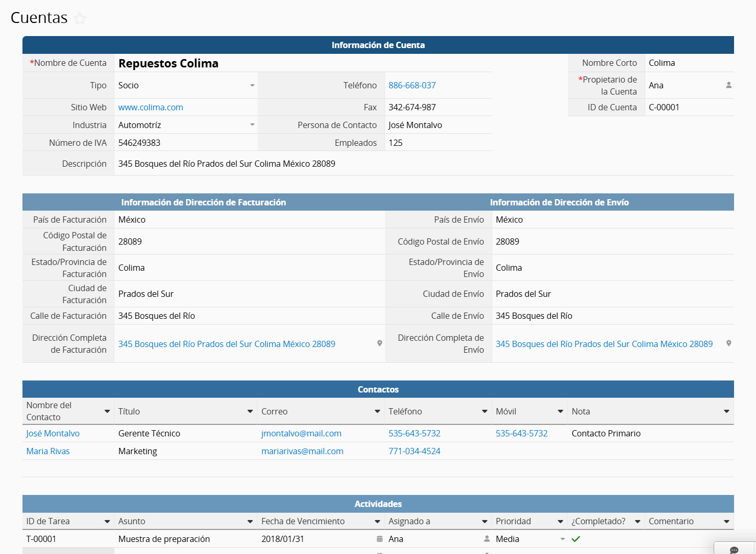This screenshot has height=554, width=756.
Task: Click the José Montalvo contact link
Action: pyautogui.click(x=53, y=433)
